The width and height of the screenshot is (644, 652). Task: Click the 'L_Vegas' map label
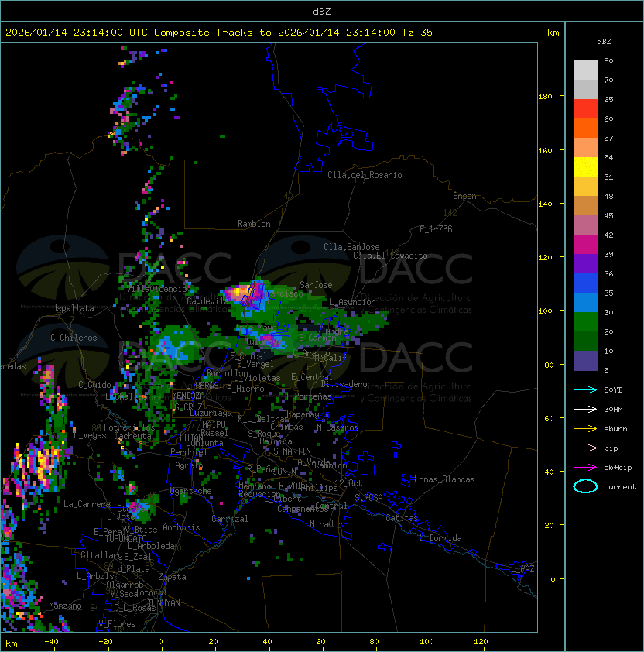click(x=90, y=436)
